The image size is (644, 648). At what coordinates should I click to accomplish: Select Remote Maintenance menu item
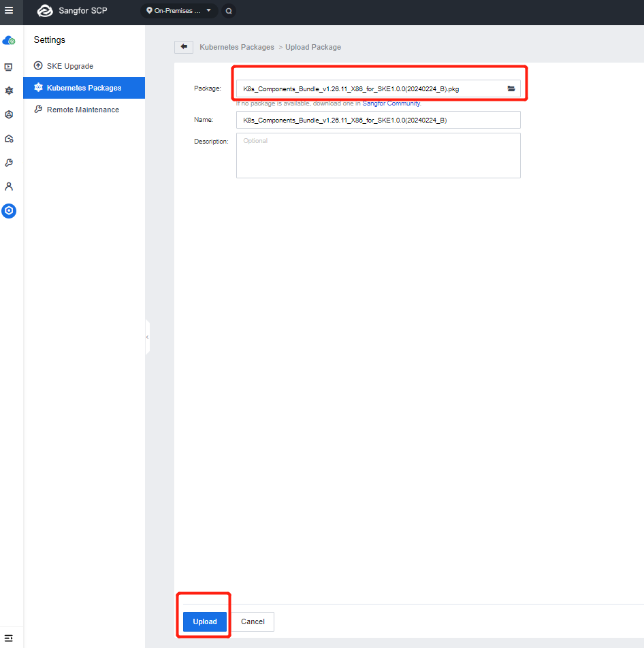[84, 110]
